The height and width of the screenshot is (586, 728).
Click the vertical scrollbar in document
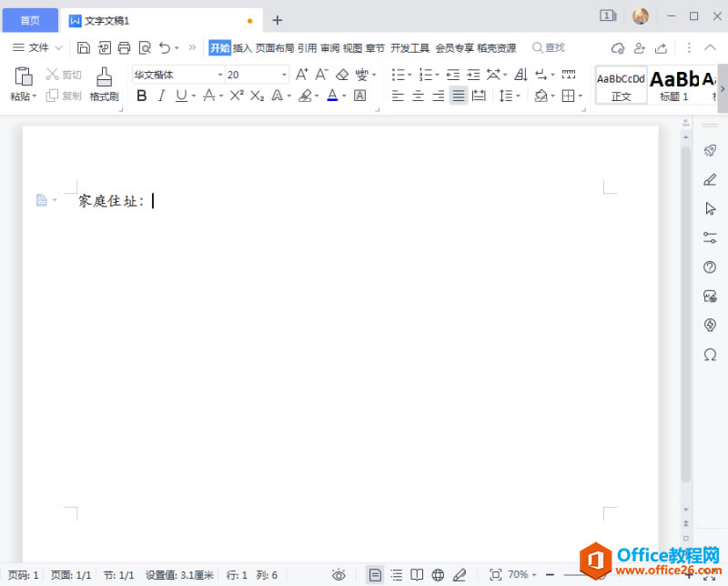pos(686,315)
